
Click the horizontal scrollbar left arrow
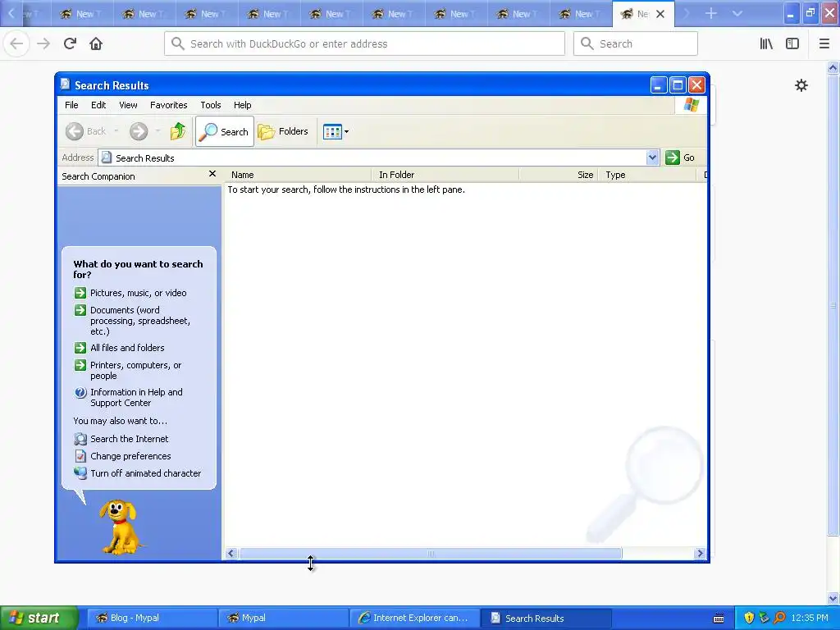pyautogui.click(x=231, y=554)
